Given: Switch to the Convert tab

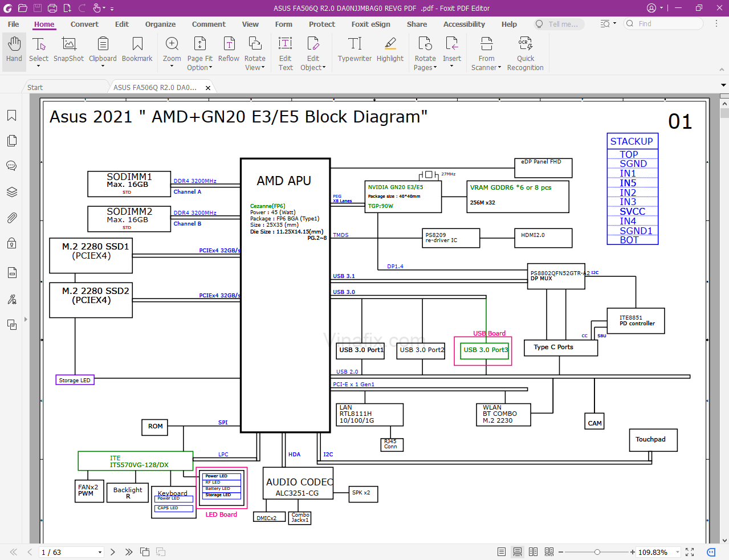Looking at the screenshot, I should (x=84, y=24).
